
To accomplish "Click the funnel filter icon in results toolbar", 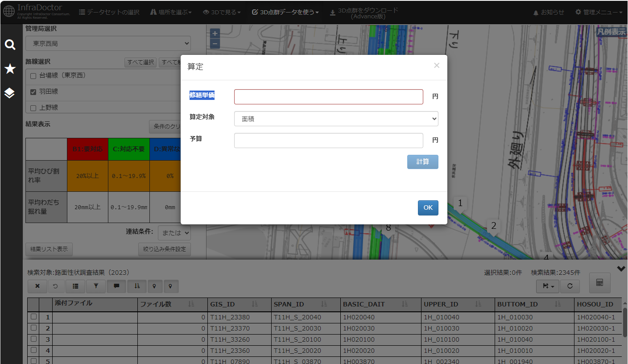I will (96, 286).
